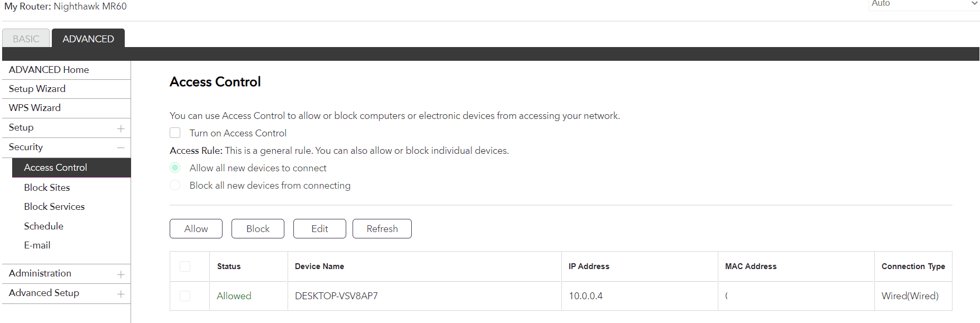Open the Auto dropdown at top right
Viewport: 980px width, 323px height.
(923, 4)
